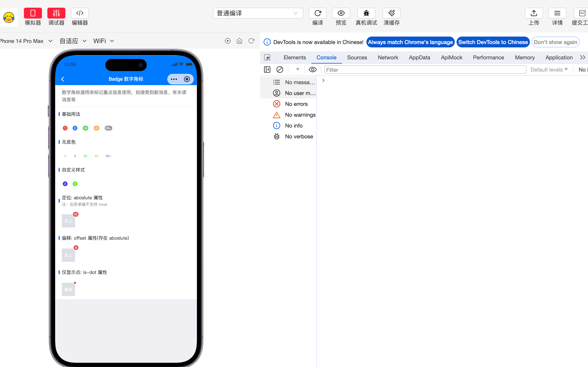The image size is (588, 367).
Task: Open the 普通编译 compile mode dropdown
Action: (x=258, y=13)
